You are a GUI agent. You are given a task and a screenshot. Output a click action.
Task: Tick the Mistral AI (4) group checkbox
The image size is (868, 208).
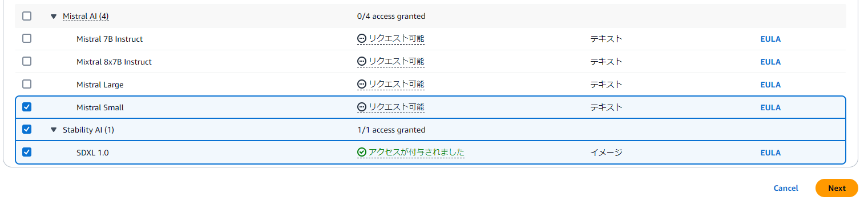pos(27,16)
